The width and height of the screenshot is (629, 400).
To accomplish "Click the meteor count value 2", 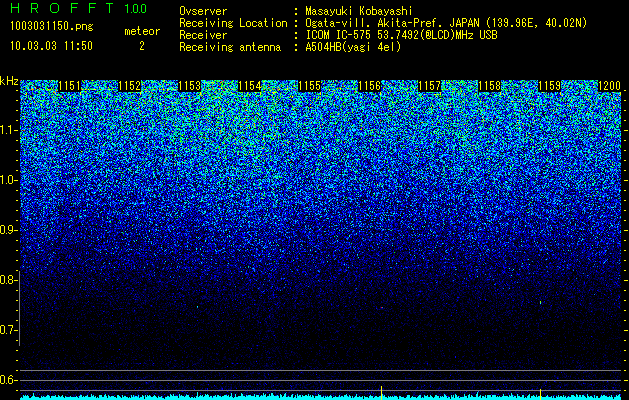I will (x=142, y=46).
